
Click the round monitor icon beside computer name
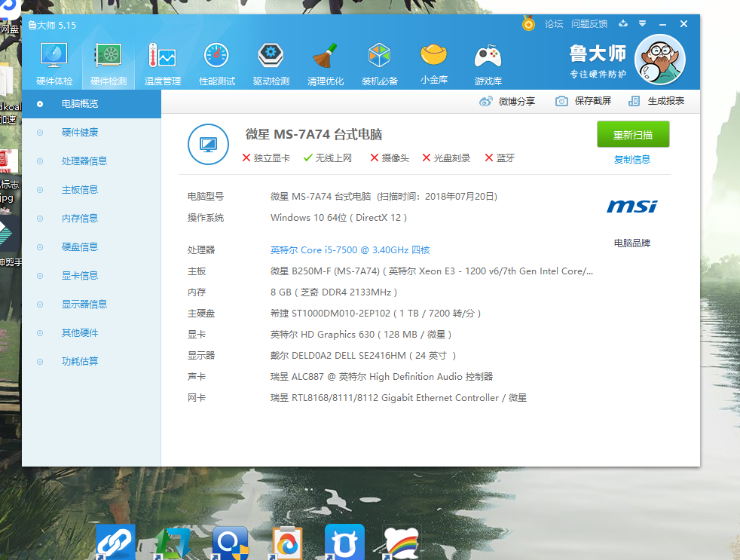pyautogui.click(x=208, y=144)
